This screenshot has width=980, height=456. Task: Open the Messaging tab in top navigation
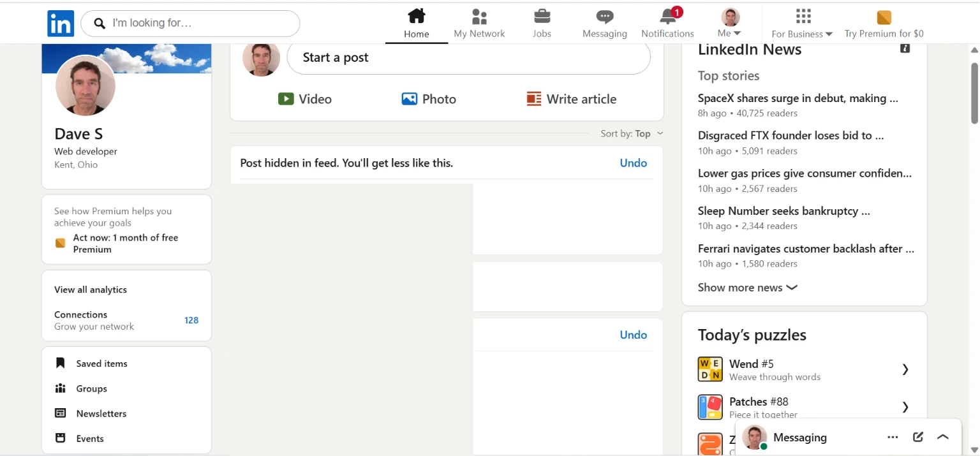605,24
